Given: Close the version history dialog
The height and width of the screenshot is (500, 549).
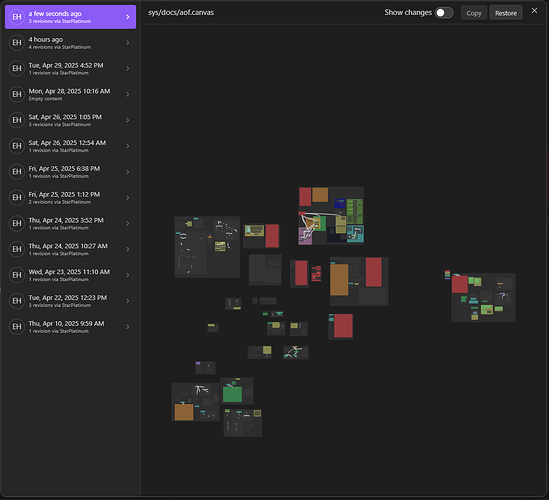Looking at the screenshot, I should pyautogui.click(x=534, y=11).
